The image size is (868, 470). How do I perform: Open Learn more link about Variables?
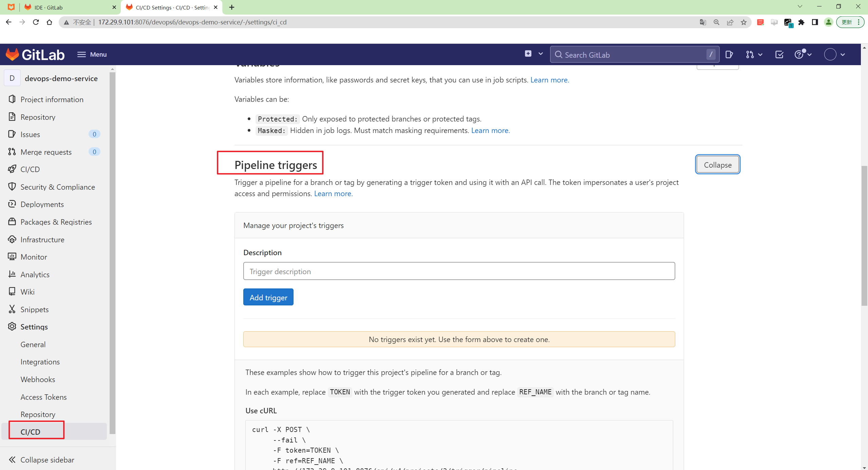pos(550,80)
